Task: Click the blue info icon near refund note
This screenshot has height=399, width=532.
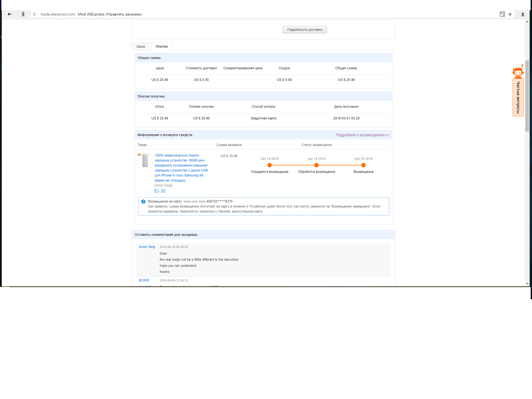Action: pyautogui.click(x=143, y=201)
